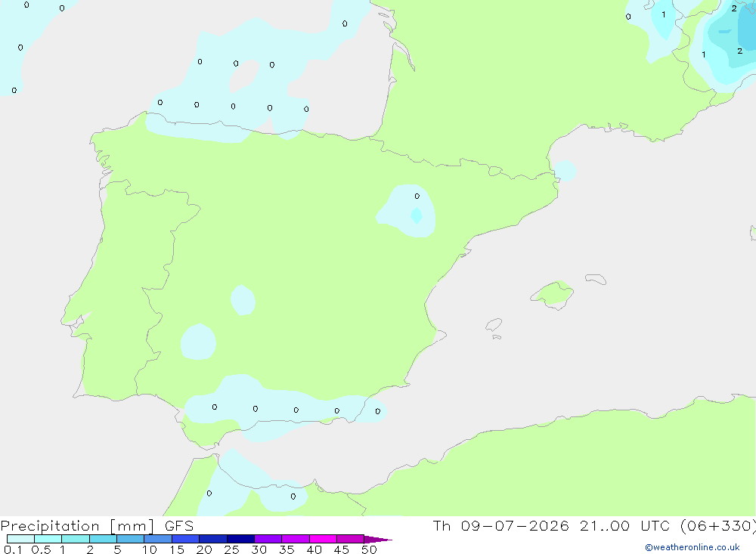The image size is (756, 554).
Task: Click the legend label '25'
Action: pos(232,549)
